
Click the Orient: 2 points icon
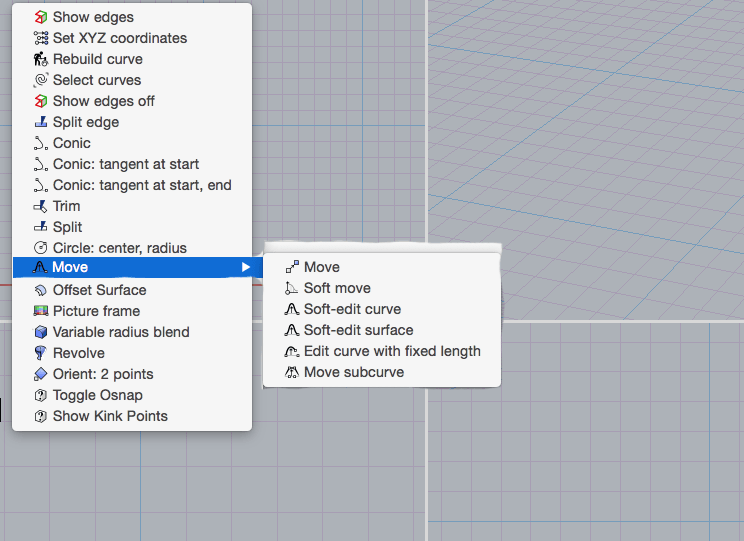tap(41, 374)
